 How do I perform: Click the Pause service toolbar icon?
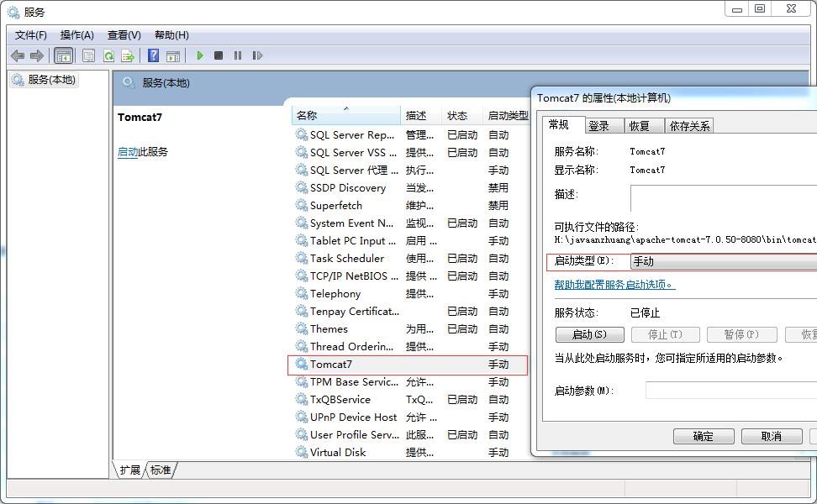pos(238,55)
